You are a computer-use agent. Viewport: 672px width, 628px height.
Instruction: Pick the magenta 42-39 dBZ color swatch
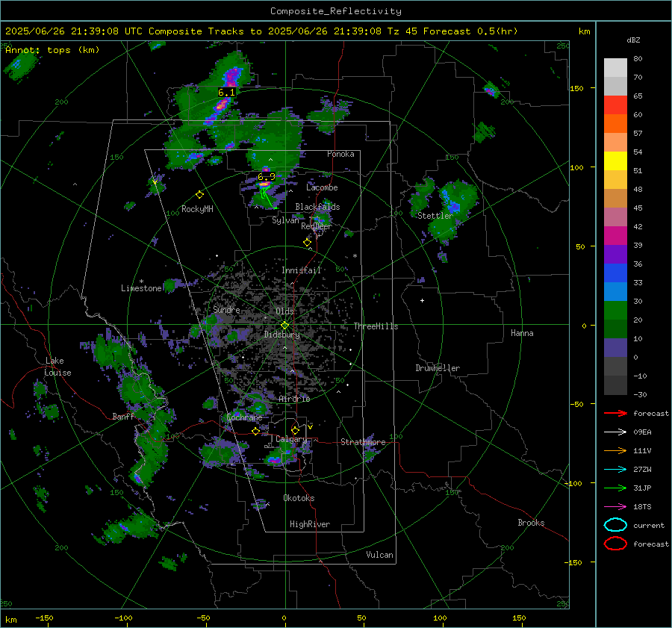pyautogui.click(x=615, y=236)
